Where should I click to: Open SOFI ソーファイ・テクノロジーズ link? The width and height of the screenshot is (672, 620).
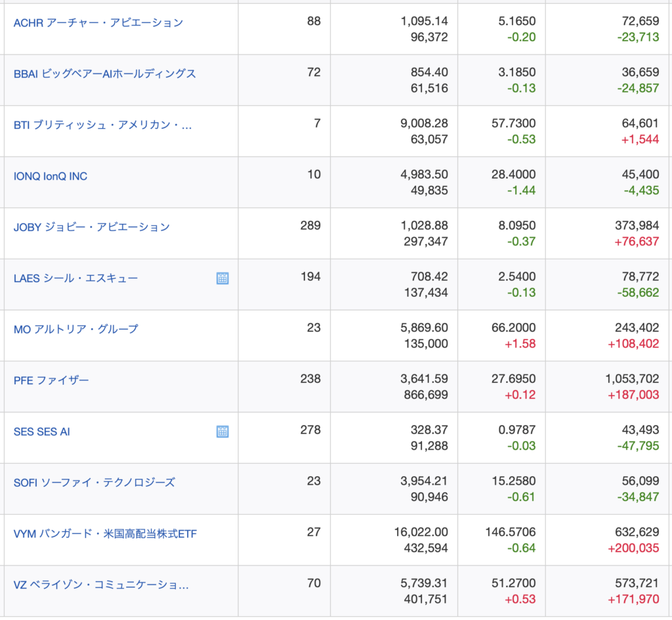[94, 483]
